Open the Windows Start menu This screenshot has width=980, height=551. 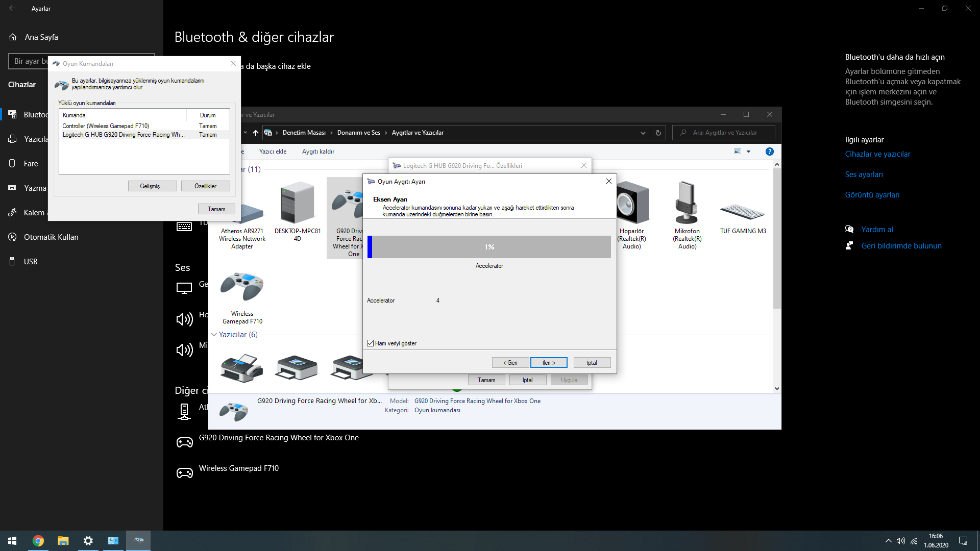[x=12, y=541]
